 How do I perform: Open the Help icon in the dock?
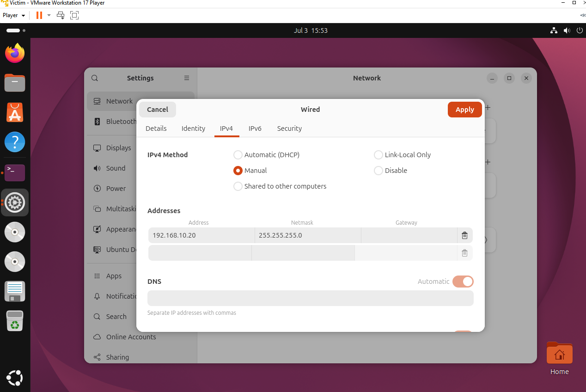(15, 142)
